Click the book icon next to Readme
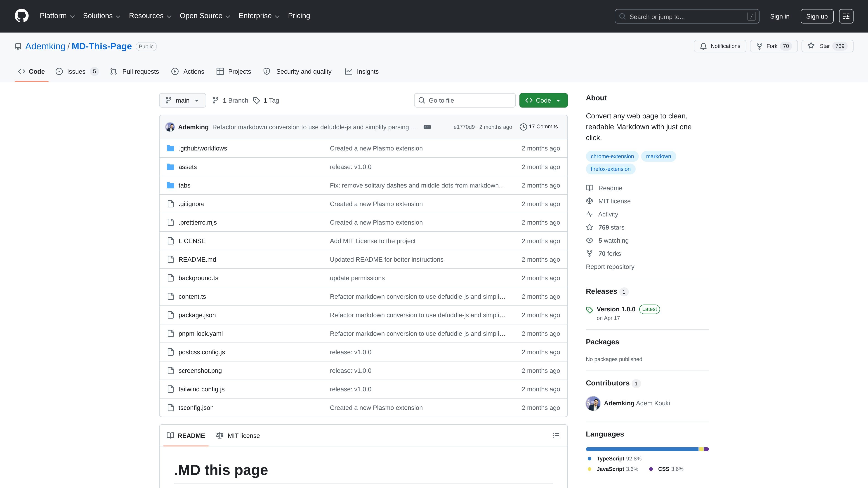Screen dimensions: 868x488 pyautogui.click(x=589, y=188)
